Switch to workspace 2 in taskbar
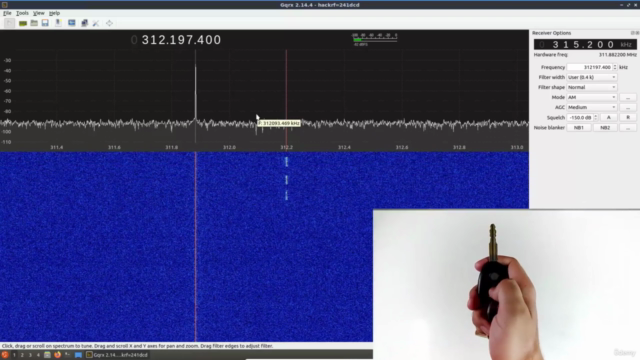This screenshot has height=360, width=640. click(22, 355)
